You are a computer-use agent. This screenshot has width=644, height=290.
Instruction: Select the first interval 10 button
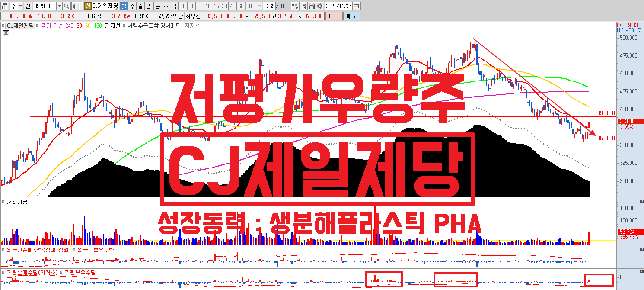207,6
